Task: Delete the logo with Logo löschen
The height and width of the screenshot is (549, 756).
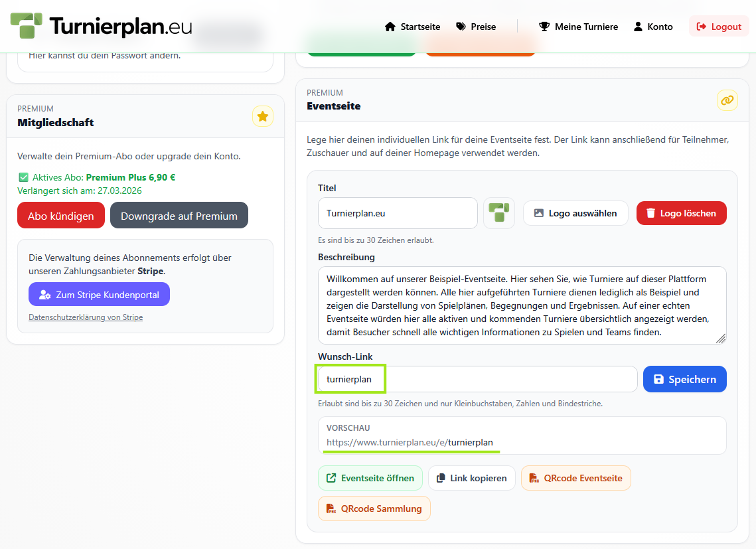Action: pos(681,212)
